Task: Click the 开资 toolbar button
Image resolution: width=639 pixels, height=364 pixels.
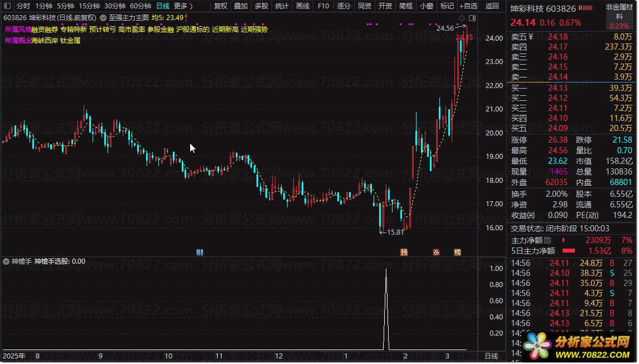Action: [385, 6]
